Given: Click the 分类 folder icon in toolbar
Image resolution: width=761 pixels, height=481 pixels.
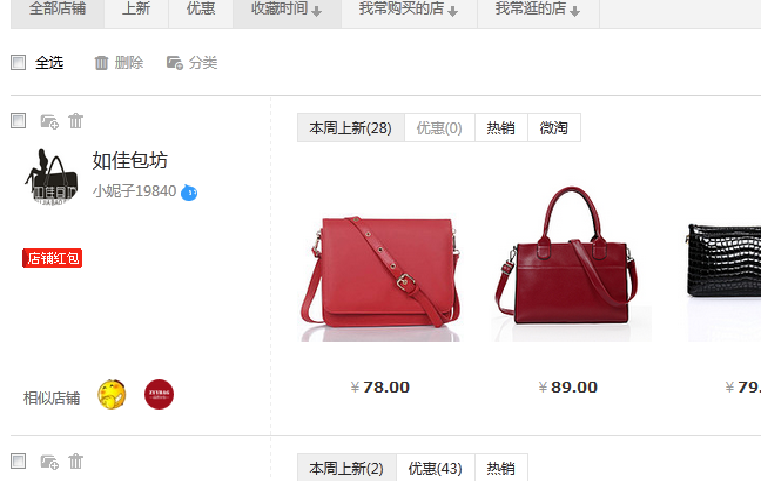Looking at the screenshot, I should click(x=175, y=63).
